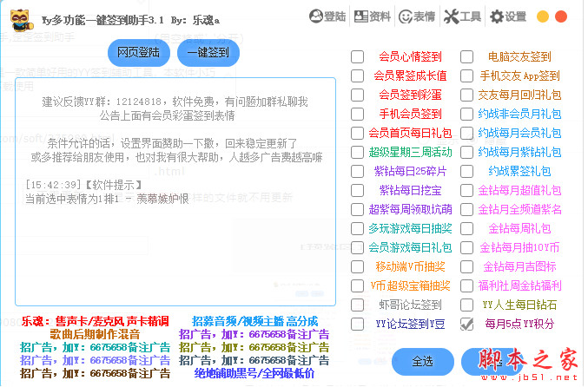Click the red close circle button
This screenshot has width=588, height=387.
pos(561,16)
